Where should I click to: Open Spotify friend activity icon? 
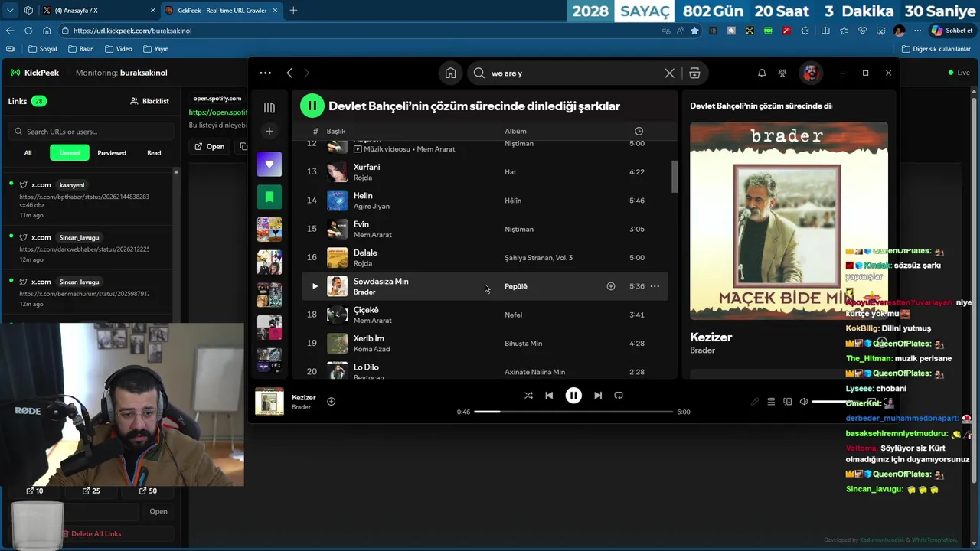[782, 73]
